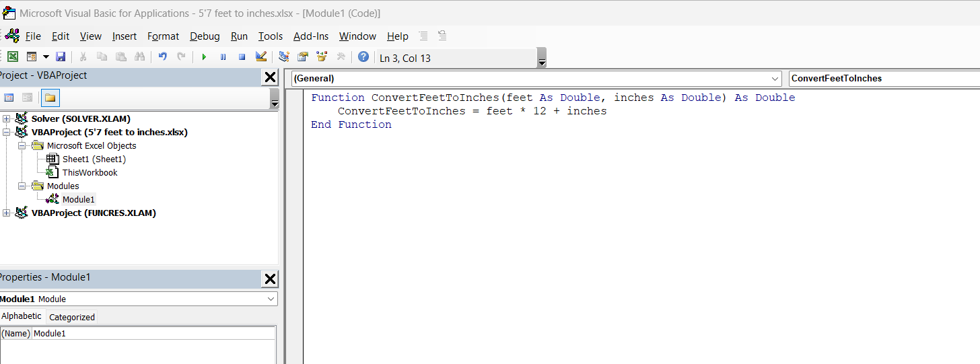The image size is (980, 364).
Task: Click the 'Ln 3, Col 13' position indicator
Action: click(405, 58)
